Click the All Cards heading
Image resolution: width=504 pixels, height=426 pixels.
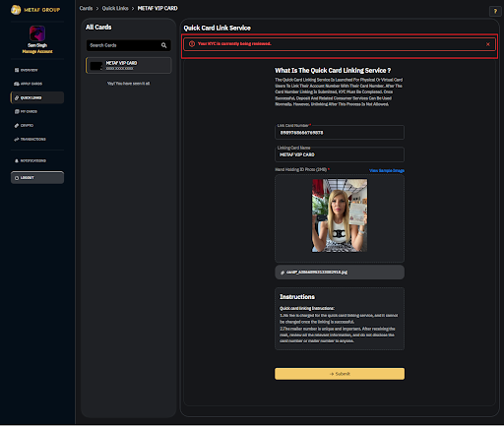tap(98, 28)
